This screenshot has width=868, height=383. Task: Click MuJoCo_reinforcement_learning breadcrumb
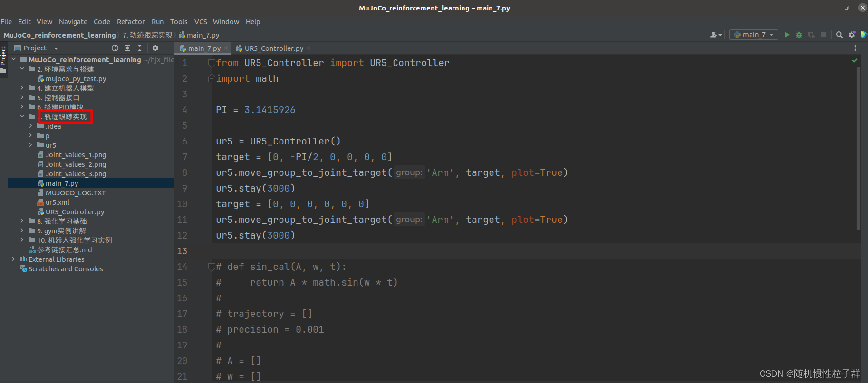(59, 35)
